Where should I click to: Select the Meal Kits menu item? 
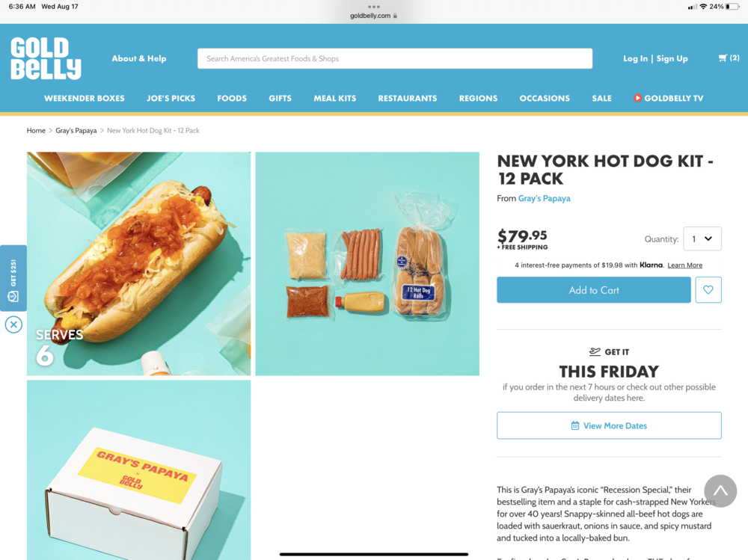coord(335,98)
